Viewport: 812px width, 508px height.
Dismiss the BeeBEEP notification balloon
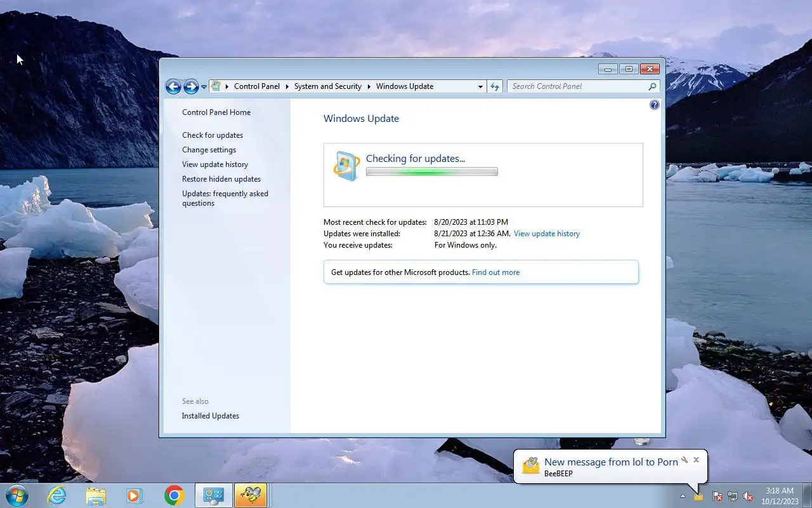click(x=696, y=460)
